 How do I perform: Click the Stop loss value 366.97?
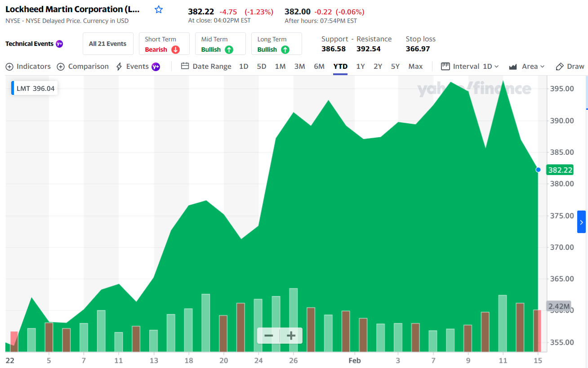[418, 49]
